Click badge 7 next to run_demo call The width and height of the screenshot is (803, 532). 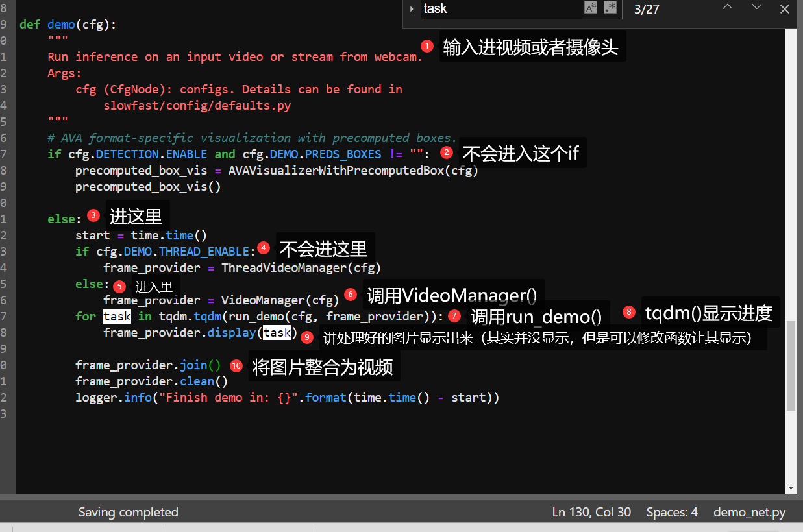tap(454, 316)
